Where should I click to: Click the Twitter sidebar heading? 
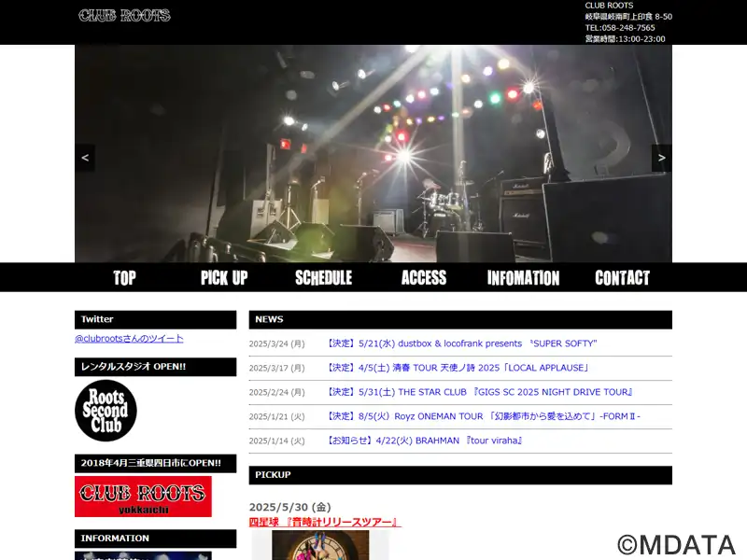click(x=155, y=319)
